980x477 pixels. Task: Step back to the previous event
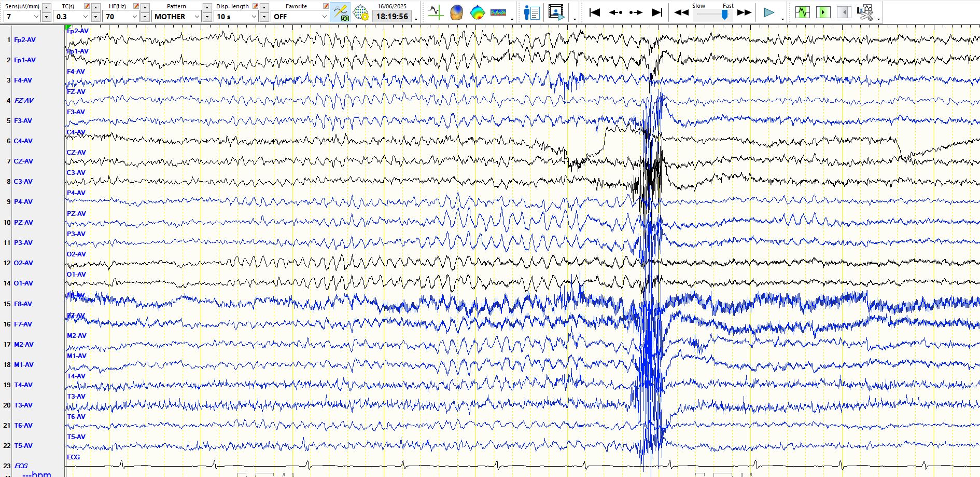click(615, 12)
